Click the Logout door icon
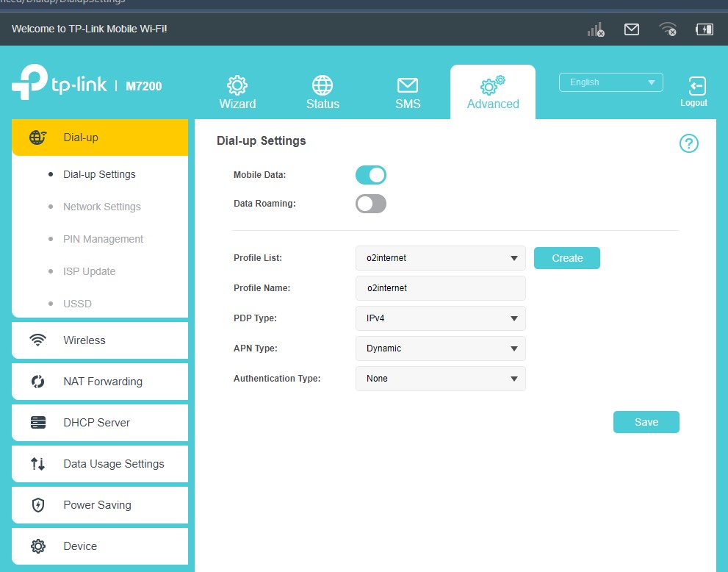 696,86
